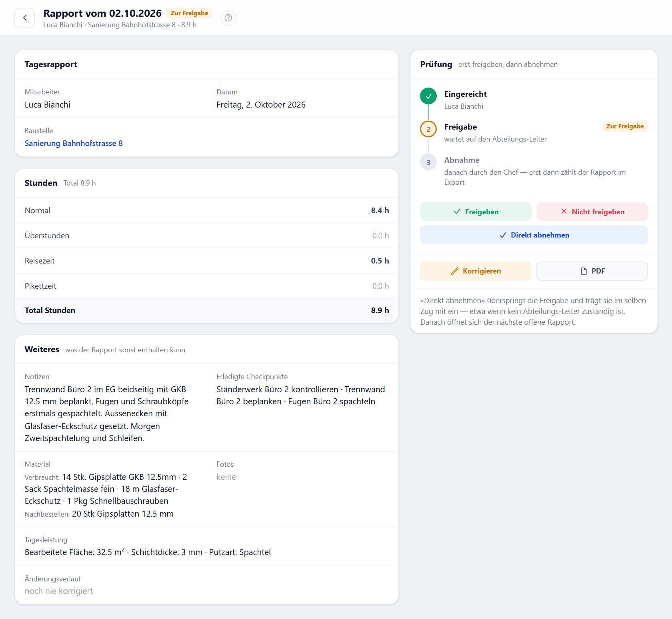Click the Direkt abnehmen button

click(x=534, y=235)
